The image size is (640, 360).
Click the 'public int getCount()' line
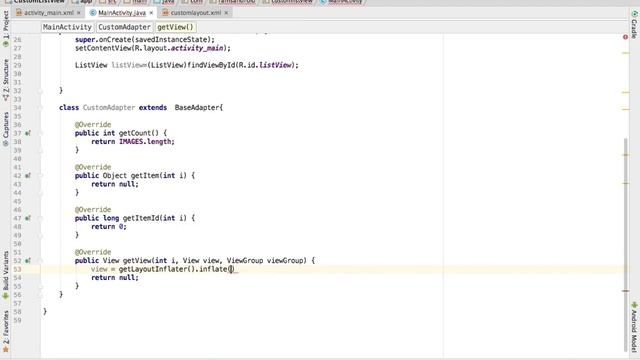tap(121, 133)
